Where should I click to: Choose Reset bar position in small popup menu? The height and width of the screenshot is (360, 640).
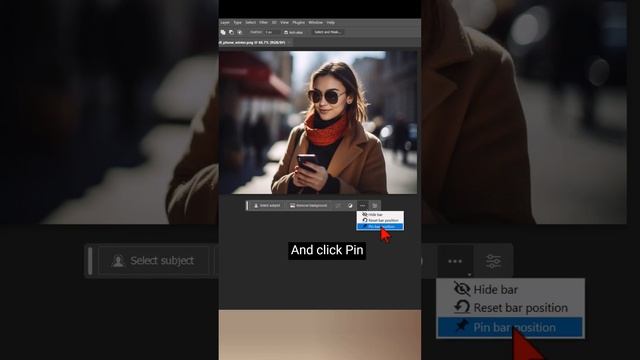tap(380, 220)
